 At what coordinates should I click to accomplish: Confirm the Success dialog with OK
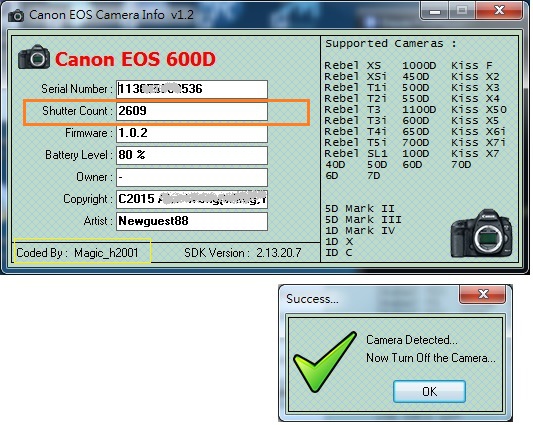pos(429,392)
